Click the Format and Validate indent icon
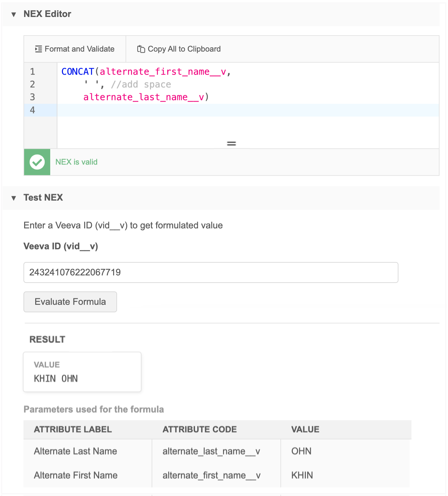This screenshot has width=448, height=496. coord(38,49)
